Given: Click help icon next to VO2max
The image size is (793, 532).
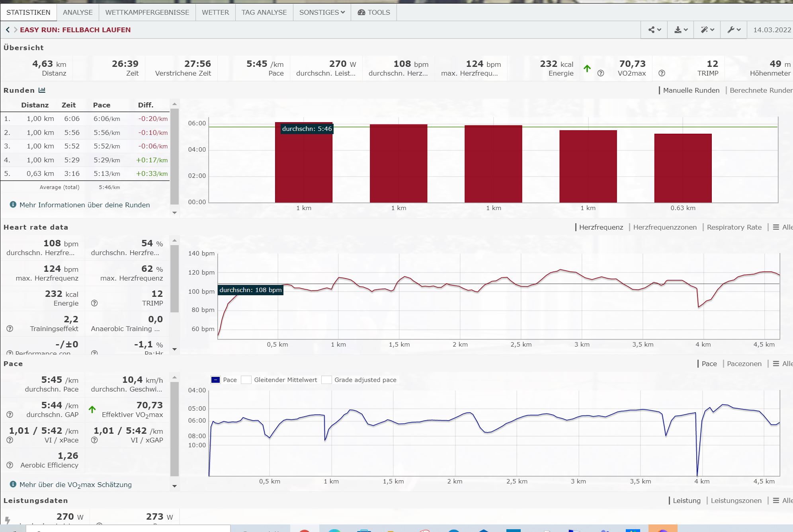Looking at the screenshot, I should [x=601, y=73].
